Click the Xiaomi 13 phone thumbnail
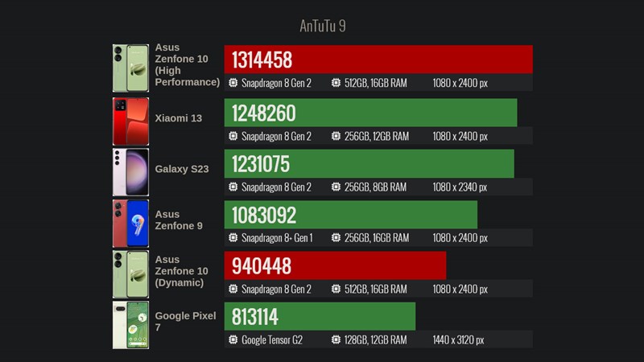The height and width of the screenshot is (362, 644). click(130, 121)
